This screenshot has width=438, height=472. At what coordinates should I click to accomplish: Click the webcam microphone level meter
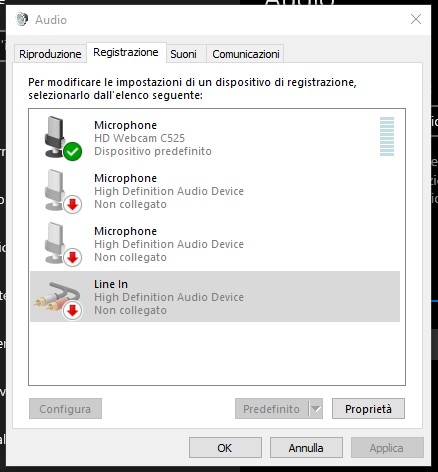point(387,136)
